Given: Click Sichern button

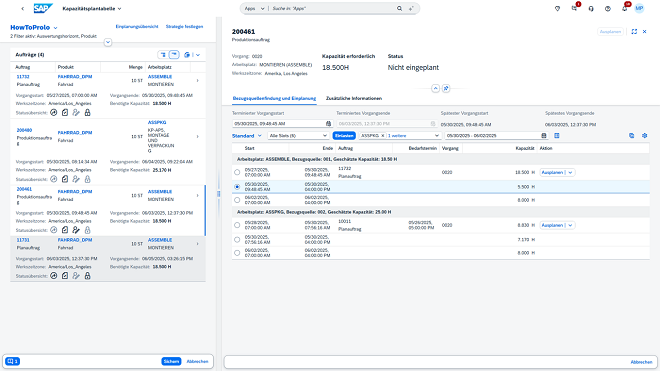Looking at the screenshot, I should [x=171, y=361].
